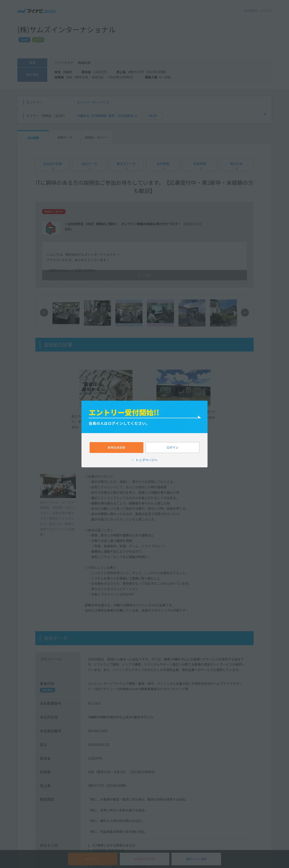Click the 積極的に受付中 red badge
The width and height of the screenshot is (289, 868).
(x=54, y=212)
